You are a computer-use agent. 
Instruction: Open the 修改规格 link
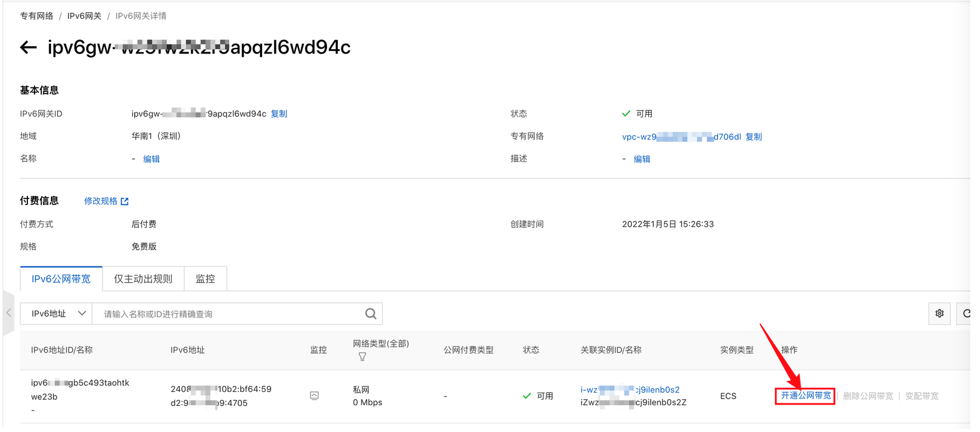[106, 201]
